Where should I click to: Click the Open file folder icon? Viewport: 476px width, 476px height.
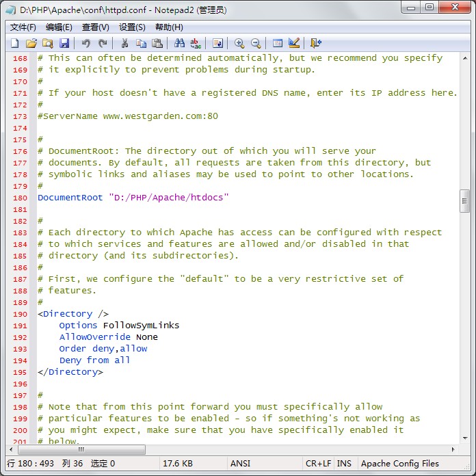31,43
